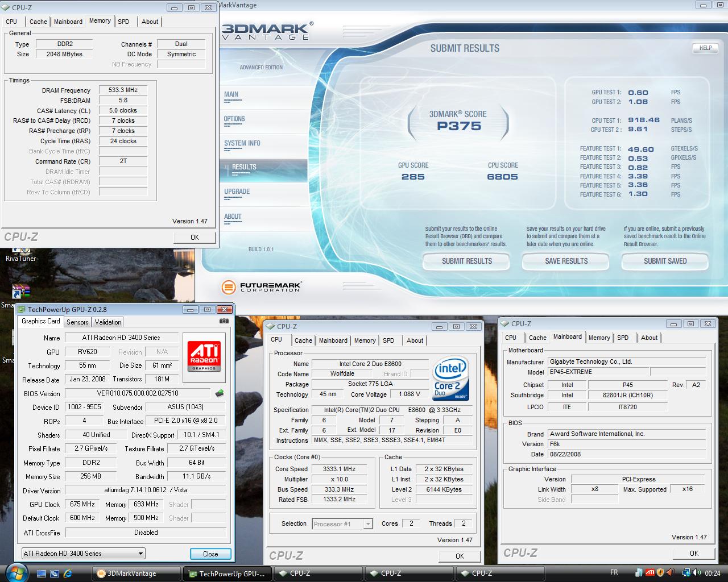Viewport: 728px width, 582px height.
Task: Click the GPU-Z screenshot camera icon
Action: click(x=224, y=321)
